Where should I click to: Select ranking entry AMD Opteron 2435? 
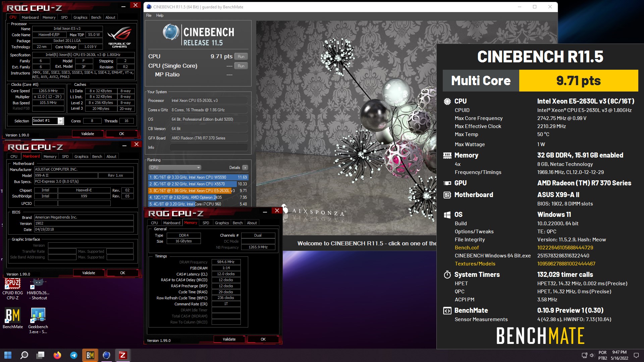click(198, 197)
